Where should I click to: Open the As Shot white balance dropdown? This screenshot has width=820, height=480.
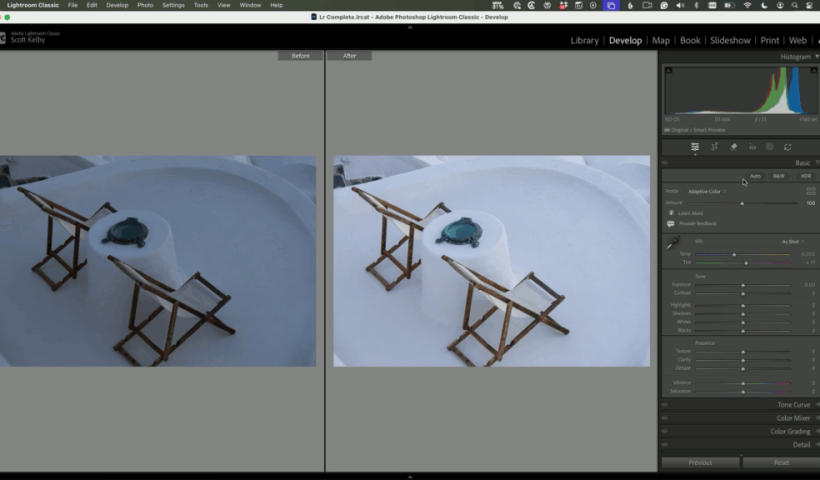(790, 241)
